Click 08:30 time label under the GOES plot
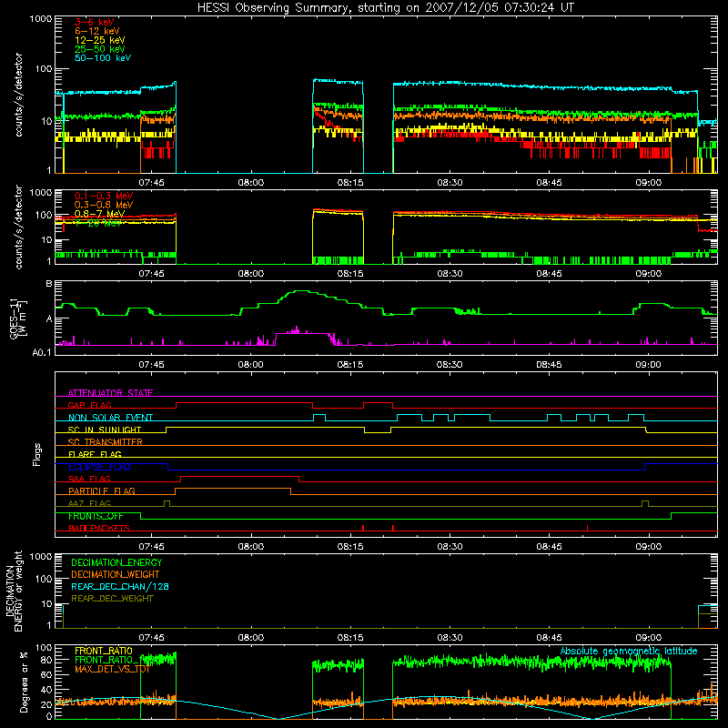Image resolution: width=728 pixels, height=728 pixels. [450, 365]
